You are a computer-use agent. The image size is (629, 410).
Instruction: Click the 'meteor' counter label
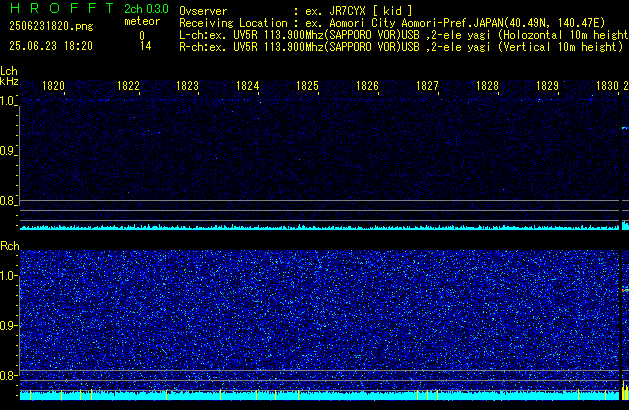[142, 21]
